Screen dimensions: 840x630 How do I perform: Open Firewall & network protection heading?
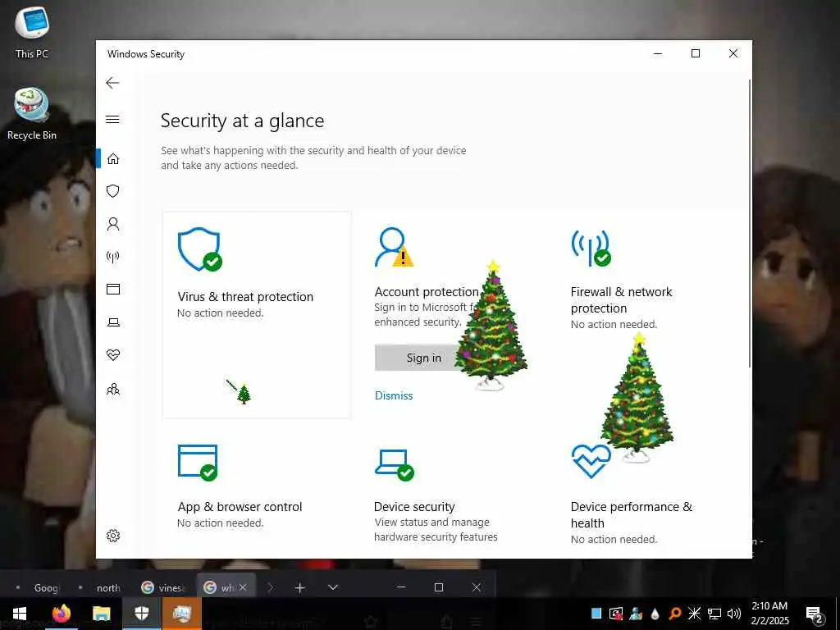622,300
